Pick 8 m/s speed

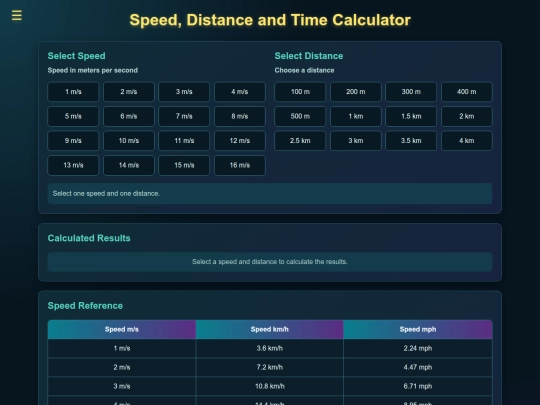click(240, 116)
